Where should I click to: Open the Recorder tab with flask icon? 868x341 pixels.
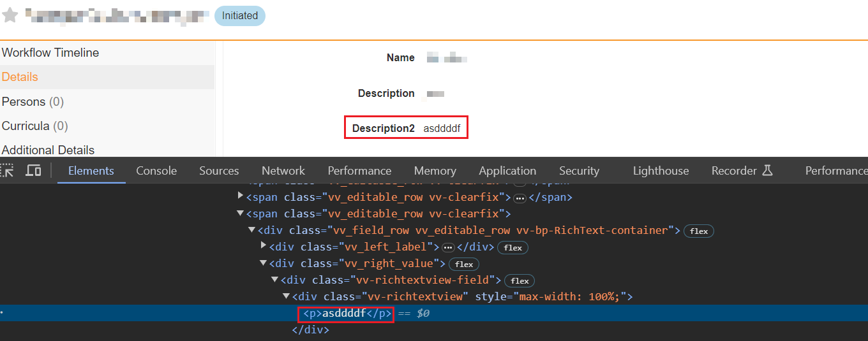click(x=742, y=171)
